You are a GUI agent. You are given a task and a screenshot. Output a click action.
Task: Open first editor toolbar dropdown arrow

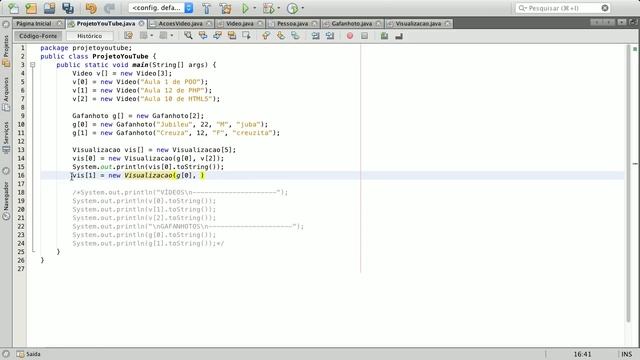(152, 36)
